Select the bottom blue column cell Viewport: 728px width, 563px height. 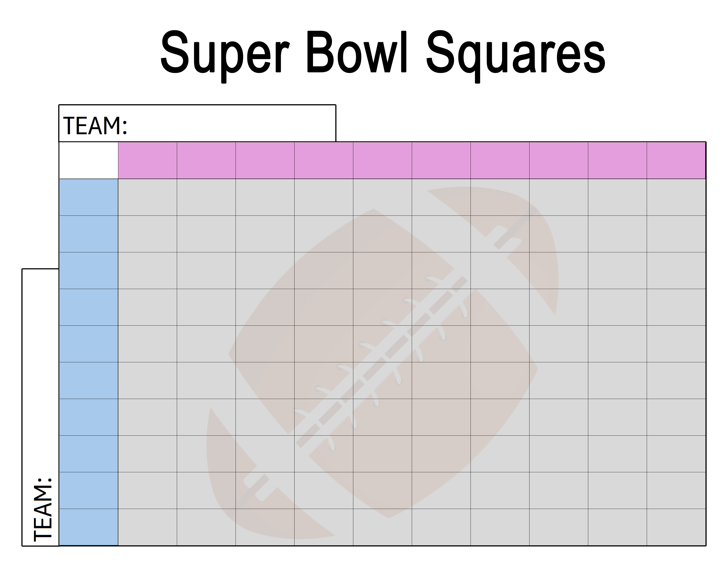click(x=88, y=527)
